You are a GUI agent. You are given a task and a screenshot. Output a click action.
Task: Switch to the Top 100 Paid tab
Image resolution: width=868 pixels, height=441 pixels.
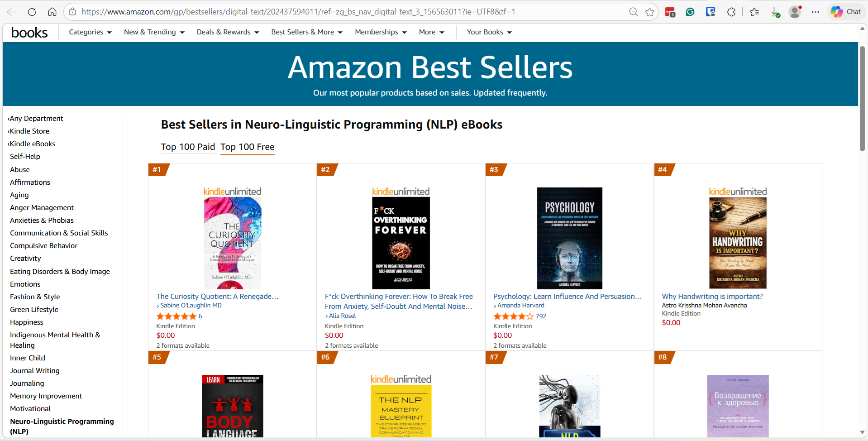click(x=188, y=147)
